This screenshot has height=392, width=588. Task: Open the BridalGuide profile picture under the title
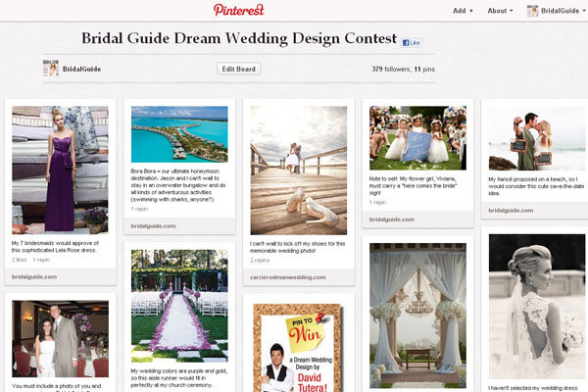tap(51, 69)
